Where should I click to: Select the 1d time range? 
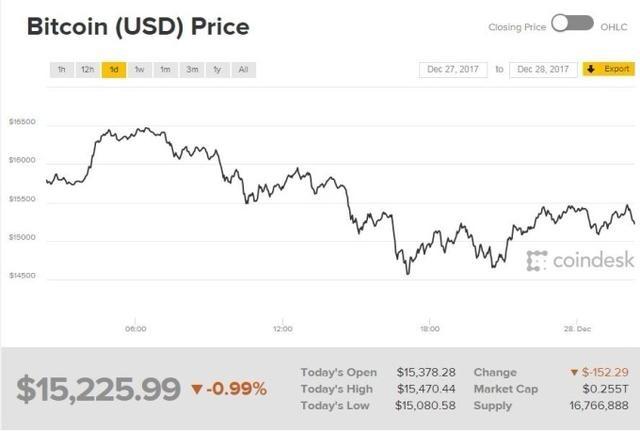(114, 69)
